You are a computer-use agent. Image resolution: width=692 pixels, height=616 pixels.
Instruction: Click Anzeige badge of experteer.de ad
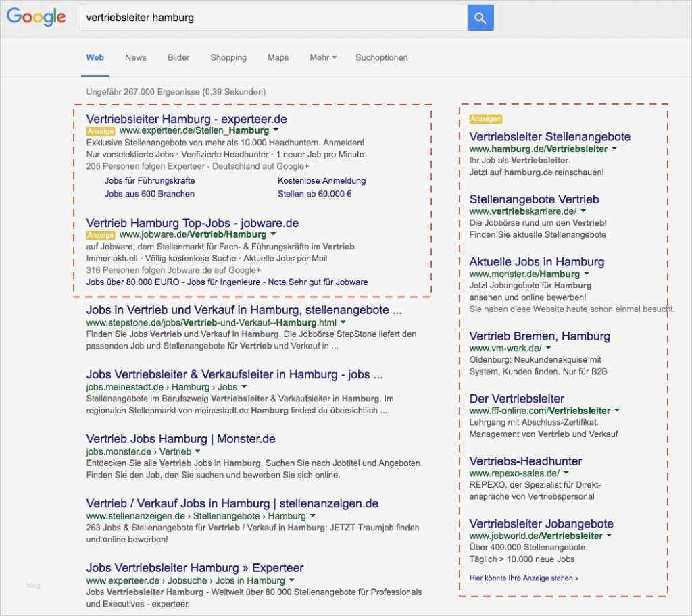click(x=101, y=131)
